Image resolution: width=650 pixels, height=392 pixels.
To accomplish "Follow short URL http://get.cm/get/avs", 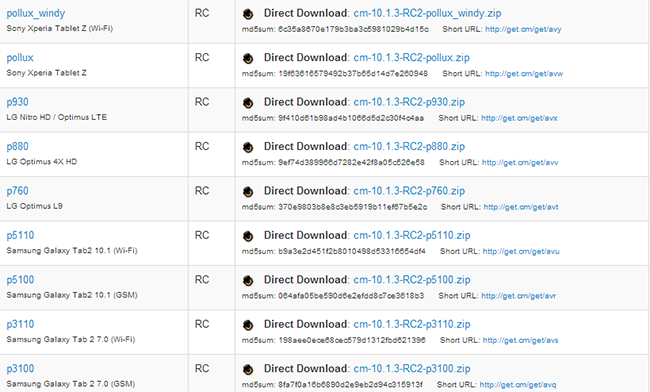I will [520, 340].
